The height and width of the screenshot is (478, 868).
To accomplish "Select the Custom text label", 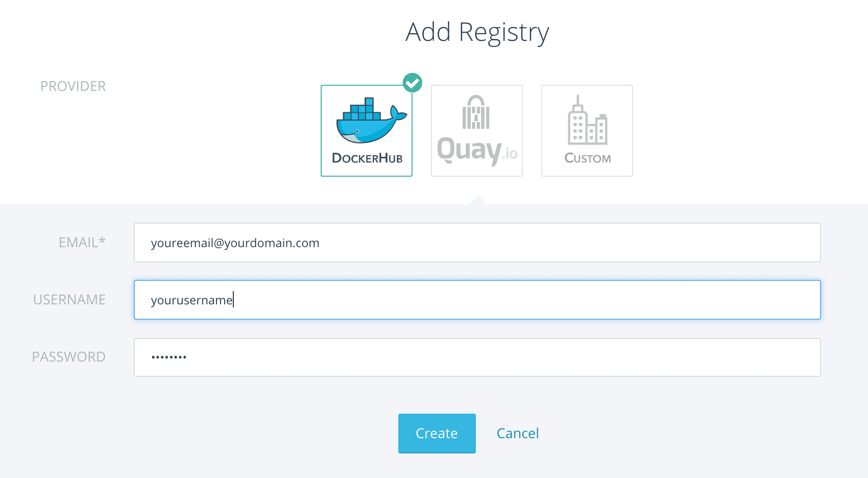I will [x=588, y=158].
